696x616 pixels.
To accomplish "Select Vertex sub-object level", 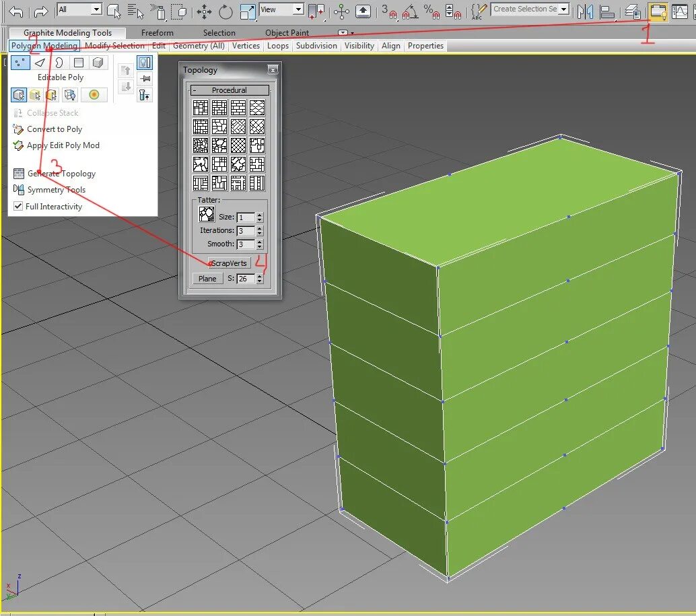I will point(20,63).
